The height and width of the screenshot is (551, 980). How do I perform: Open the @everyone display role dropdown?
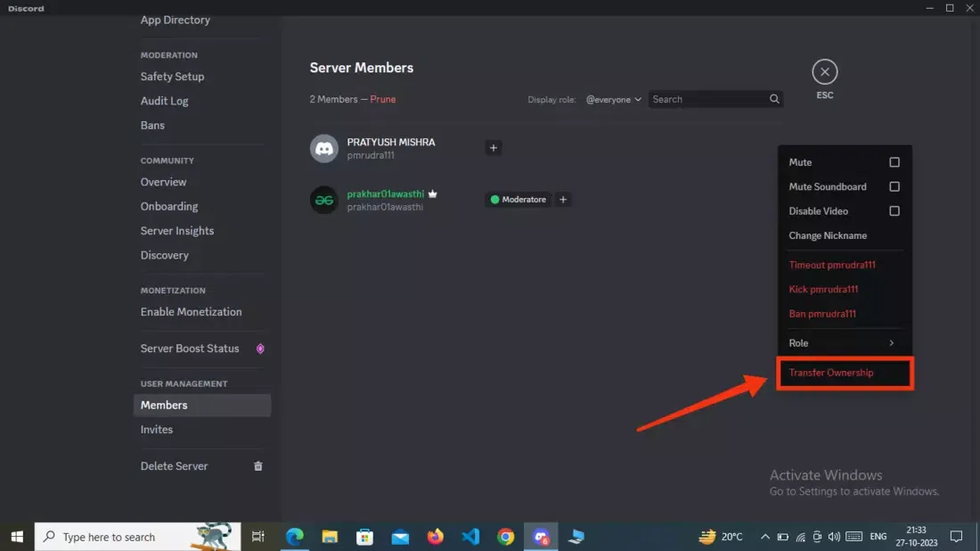pyautogui.click(x=613, y=100)
